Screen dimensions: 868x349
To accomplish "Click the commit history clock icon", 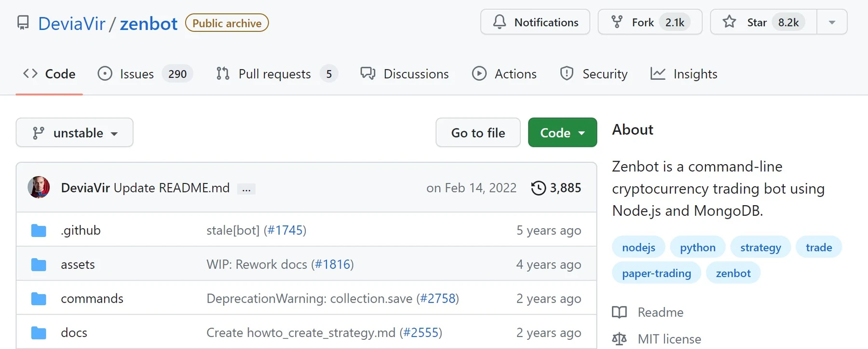I will pyautogui.click(x=538, y=188).
